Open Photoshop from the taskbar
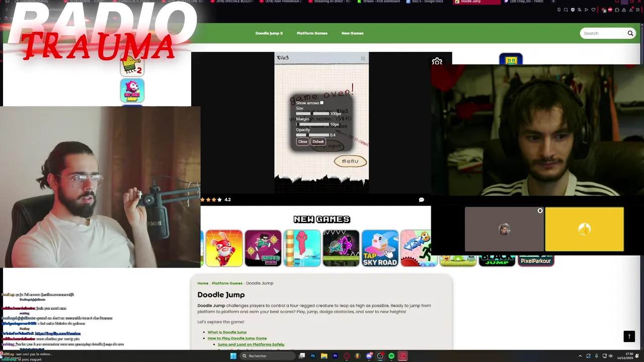Screen dimensions: 644x362 pyautogui.click(x=313, y=356)
